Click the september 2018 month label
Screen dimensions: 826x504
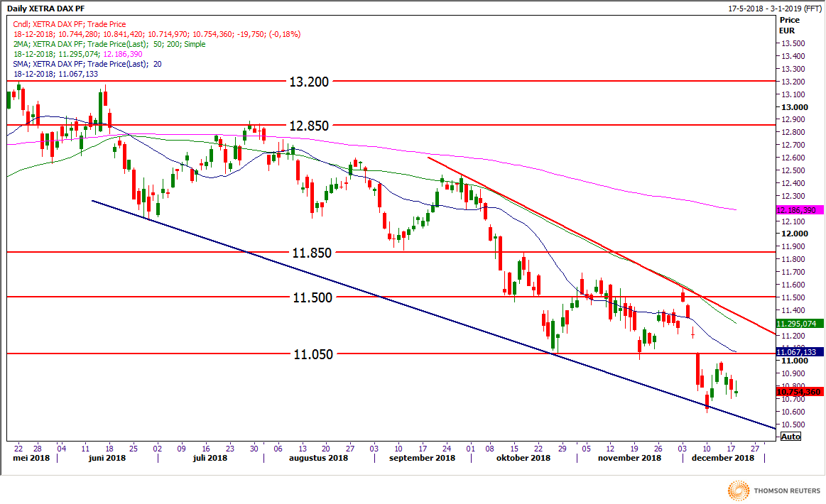[x=422, y=458]
